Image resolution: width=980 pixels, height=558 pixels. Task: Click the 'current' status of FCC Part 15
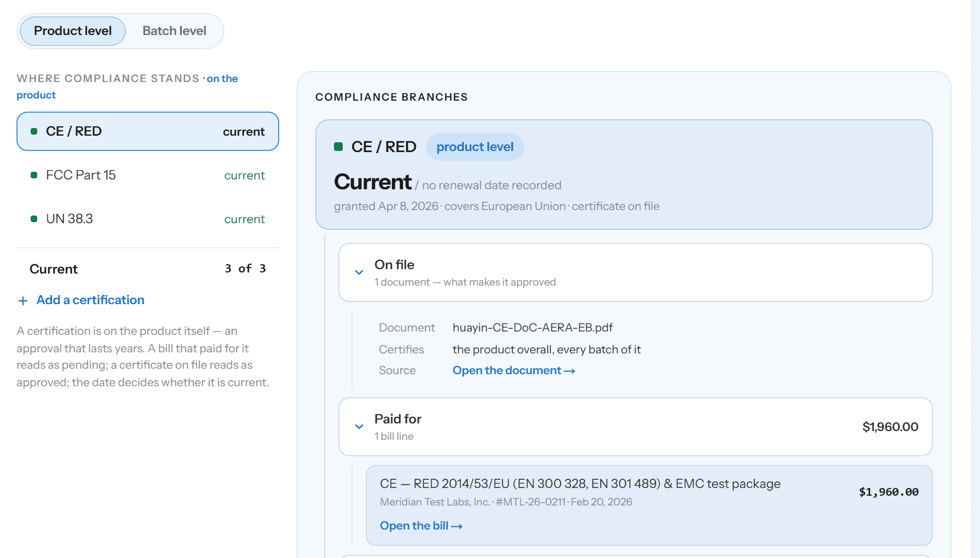(x=244, y=176)
